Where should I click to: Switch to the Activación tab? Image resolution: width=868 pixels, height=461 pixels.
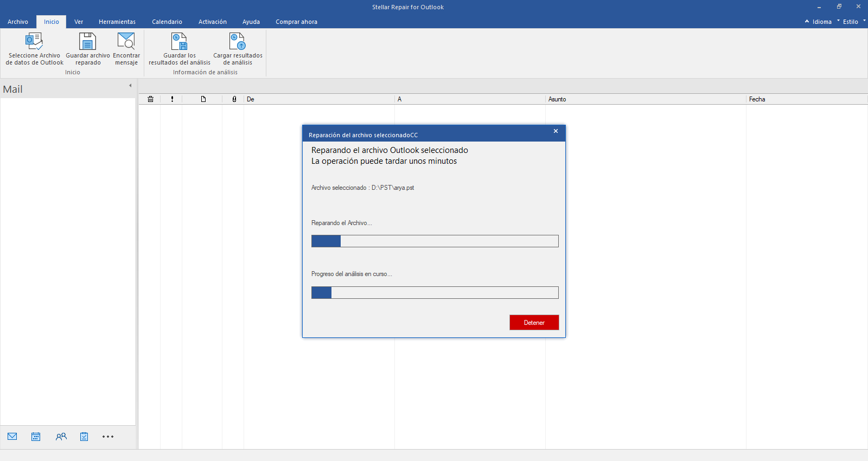(x=213, y=22)
